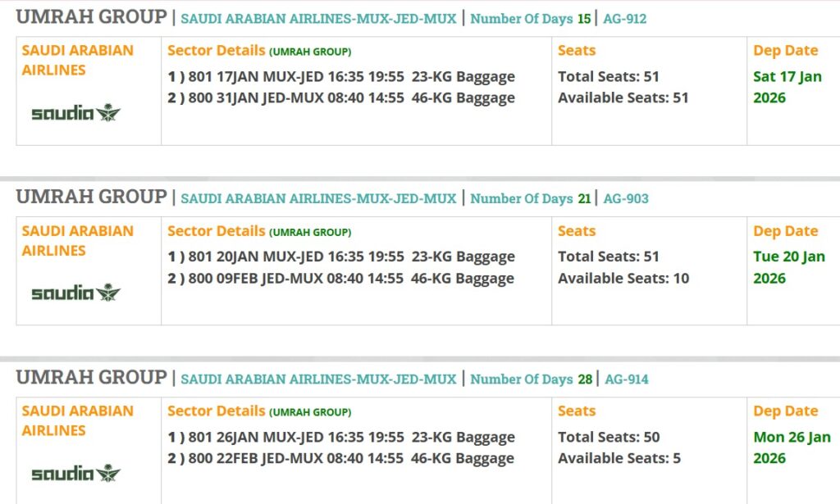Select the 17JAN MUX-JED flight 801 row
The image size is (840, 504).
click(341, 77)
